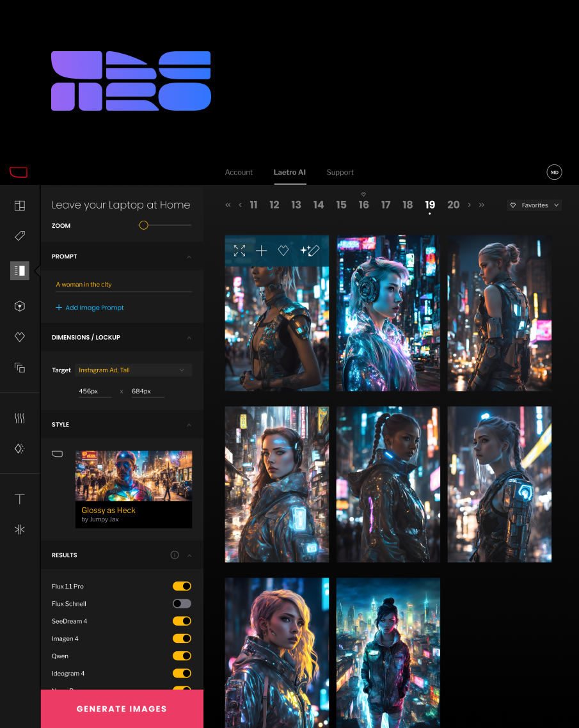Click 'Leave your Laptop at Home' title
This screenshot has width=579, height=728.
coord(121,205)
